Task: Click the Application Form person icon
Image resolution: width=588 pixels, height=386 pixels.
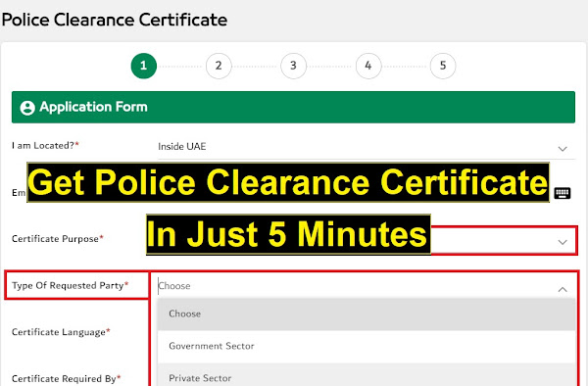Action: 27,108
